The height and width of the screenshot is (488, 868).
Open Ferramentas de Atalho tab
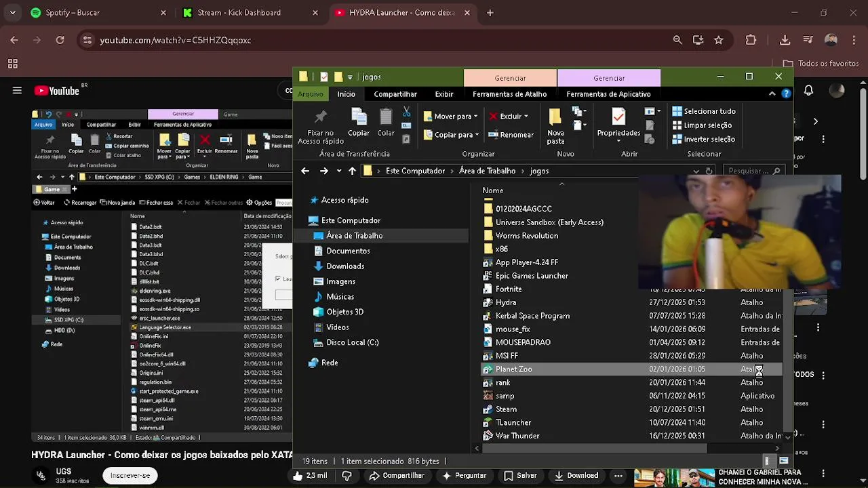pyautogui.click(x=509, y=94)
